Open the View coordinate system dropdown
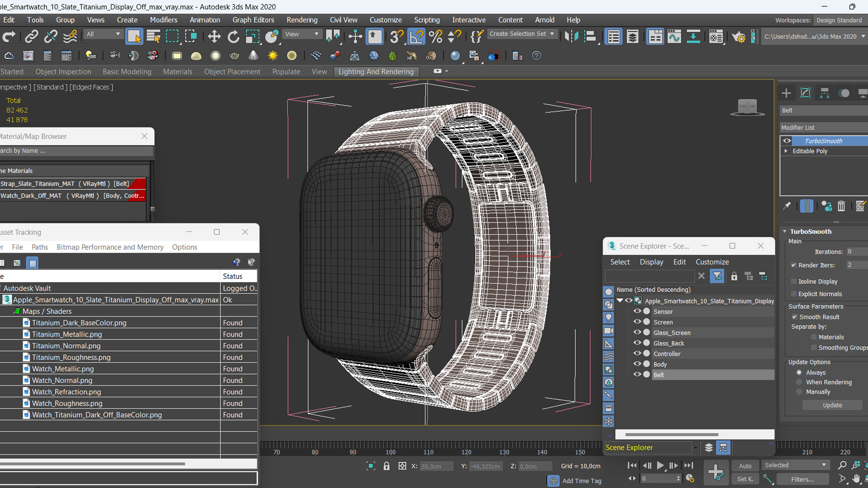The image size is (868, 488). [x=302, y=34]
